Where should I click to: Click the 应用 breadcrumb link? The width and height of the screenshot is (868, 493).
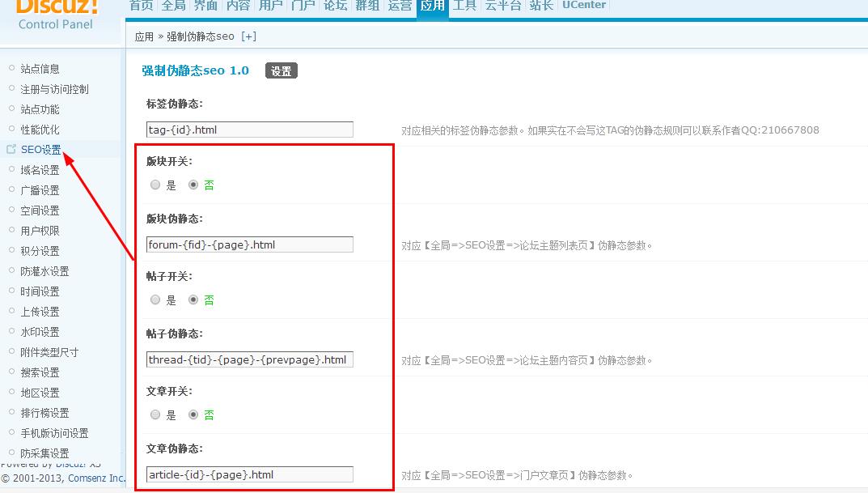click(146, 36)
